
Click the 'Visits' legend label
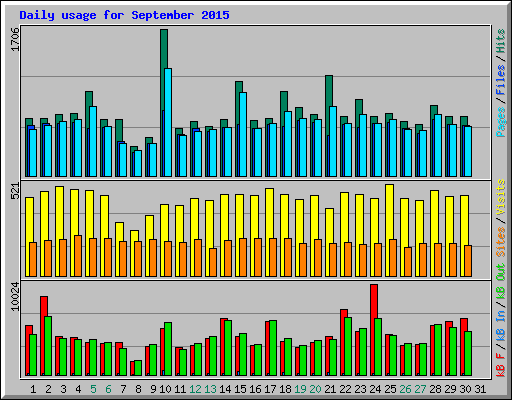coord(500,197)
